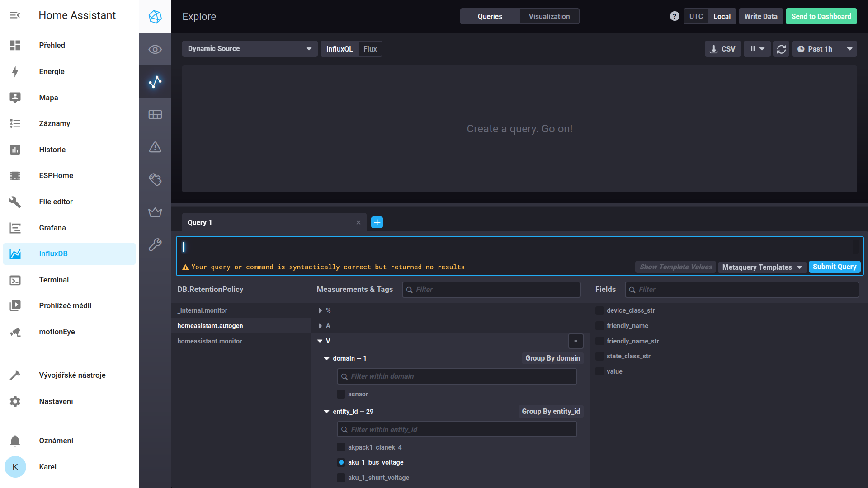Image resolution: width=868 pixels, height=488 pixels.
Task: Open the Prohlížeč médií icon
Action: (x=15, y=305)
